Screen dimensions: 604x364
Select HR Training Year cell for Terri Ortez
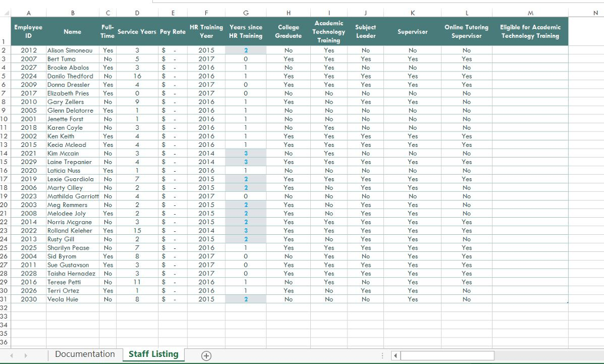(206, 290)
